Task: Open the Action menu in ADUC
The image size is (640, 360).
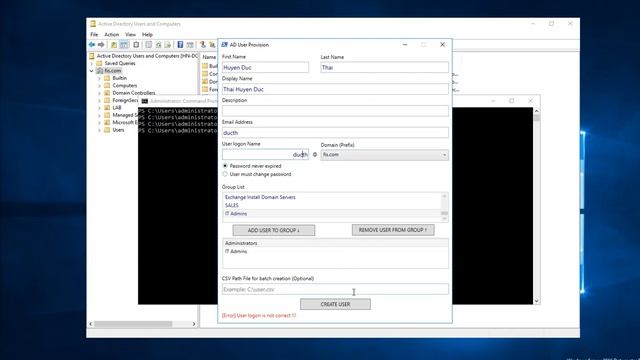Action: (x=111, y=35)
